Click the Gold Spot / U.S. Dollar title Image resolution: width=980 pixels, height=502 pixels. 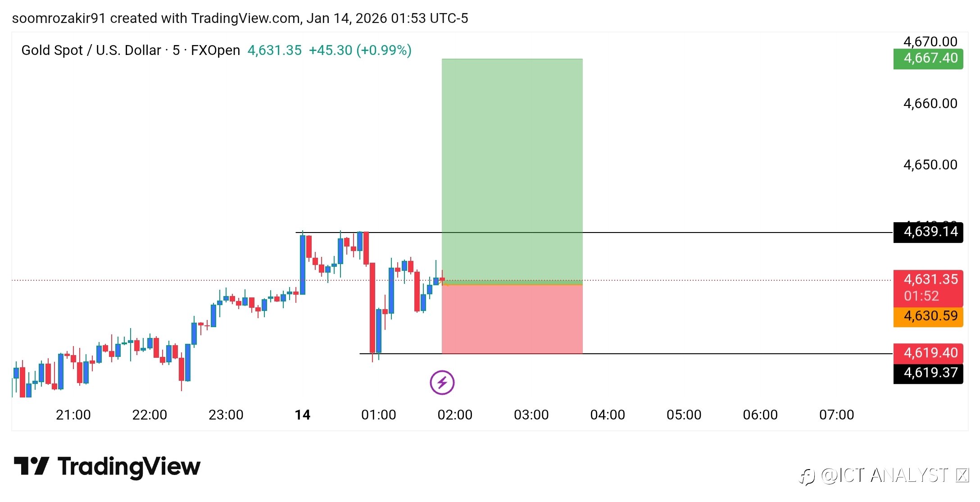(x=91, y=50)
